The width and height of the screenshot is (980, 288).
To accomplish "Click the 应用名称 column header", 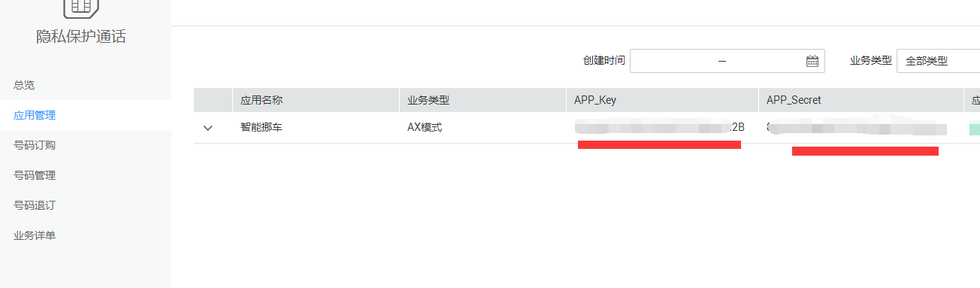I will [262, 100].
